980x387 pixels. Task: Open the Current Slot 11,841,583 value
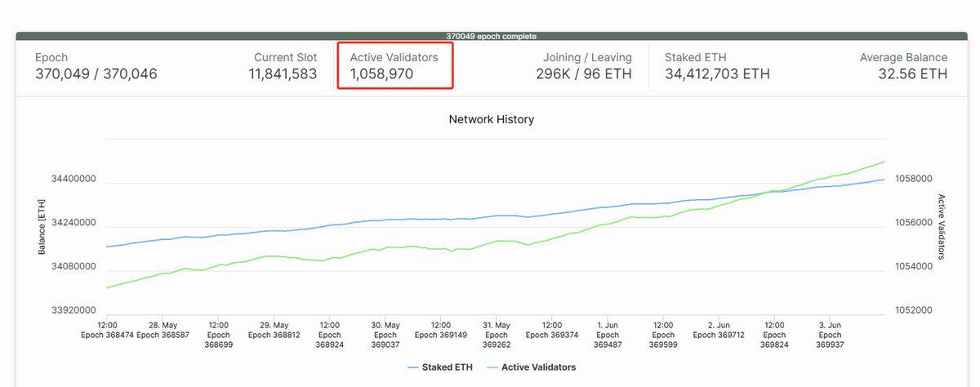click(283, 74)
